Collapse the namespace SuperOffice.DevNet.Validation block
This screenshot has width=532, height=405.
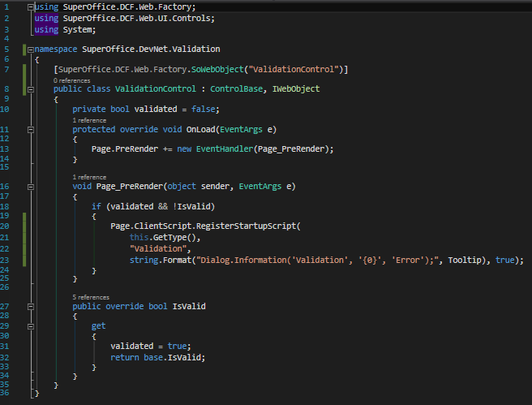tap(31, 50)
